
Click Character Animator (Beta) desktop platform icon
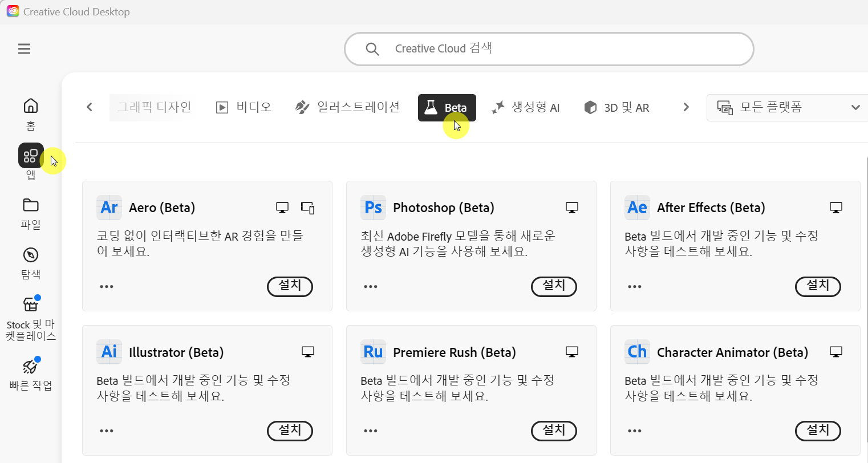(x=836, y=352)
